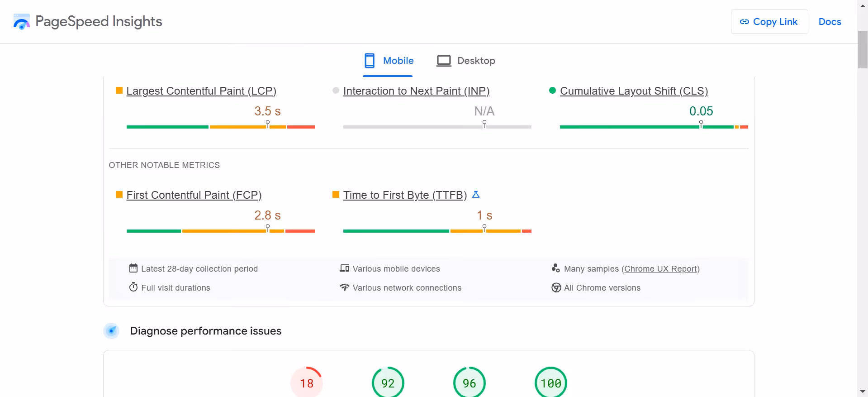Click the devices icon beside Various mobile devices
The height and width of the screenshot is (397, 868).
[345, 268]
